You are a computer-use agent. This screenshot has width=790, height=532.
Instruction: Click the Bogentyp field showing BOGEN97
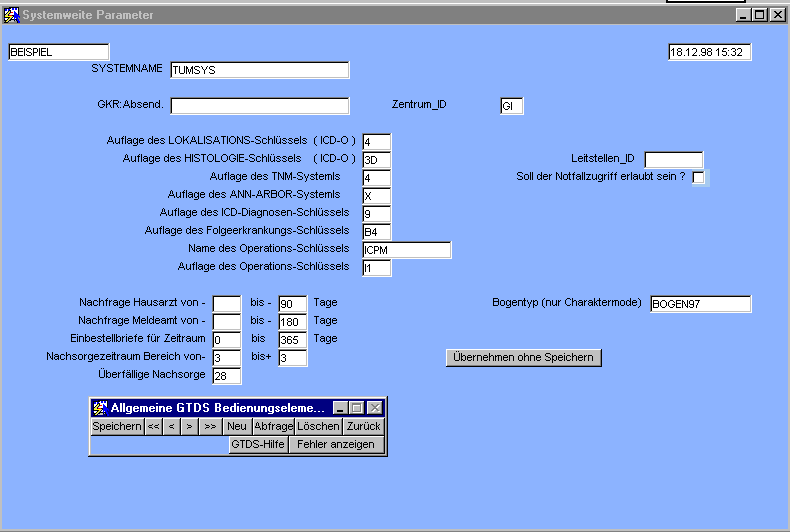pos(699,304)
